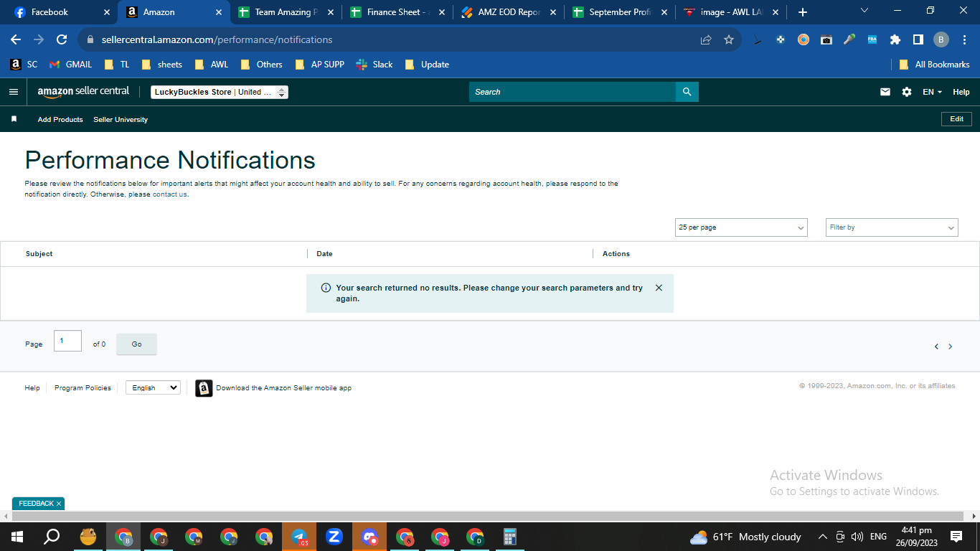Screen dimensions: 980x551
Task: Open the Seller Central settings gear
Action: click(x=907, y=92)
